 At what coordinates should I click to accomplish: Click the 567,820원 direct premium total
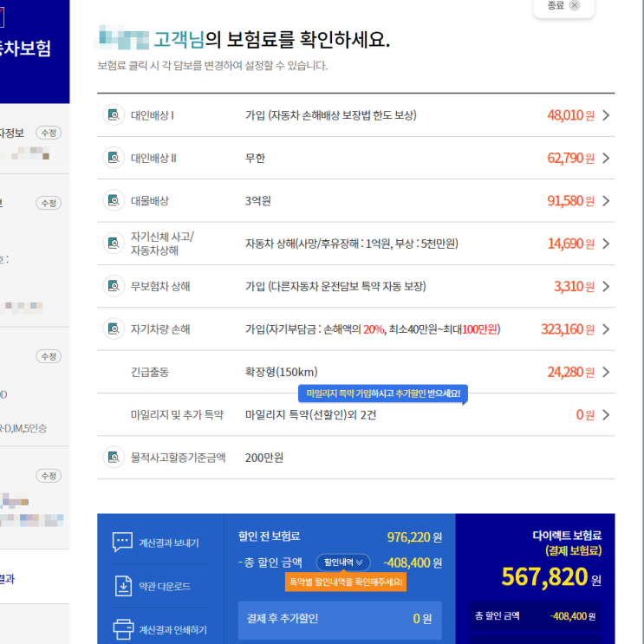[x=550, y=576]
